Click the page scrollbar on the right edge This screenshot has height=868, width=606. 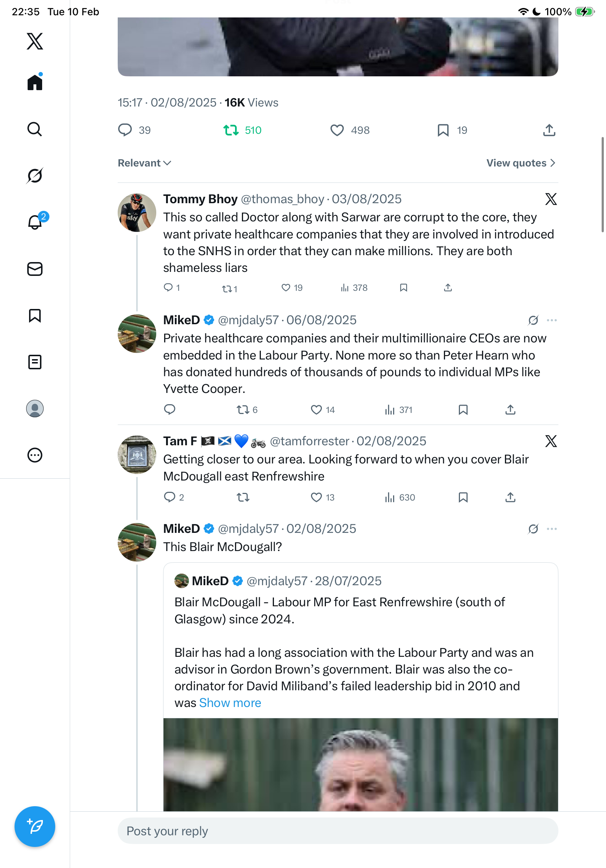pyautogui.click(x=603, y=185)
